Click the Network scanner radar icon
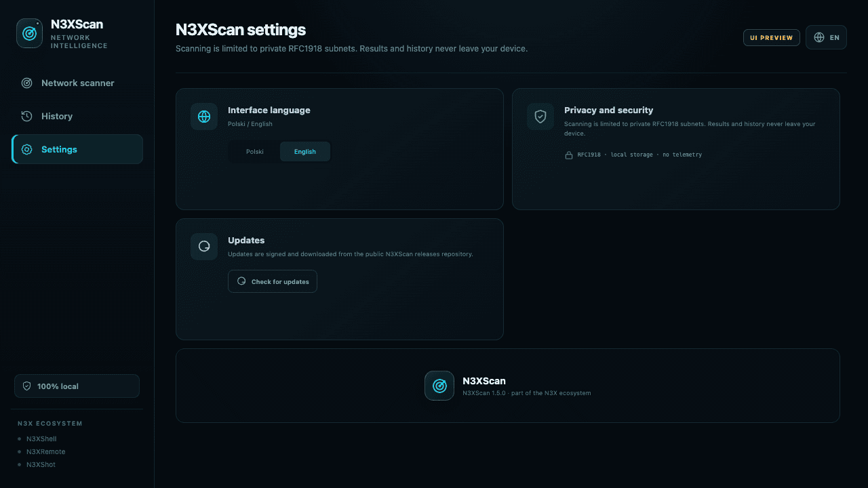This screenshot has width=868, height=488. tap(26, 83)
